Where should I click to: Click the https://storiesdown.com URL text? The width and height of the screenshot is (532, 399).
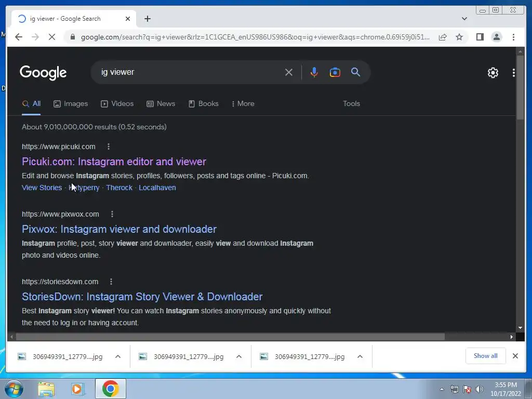[x=60, y=282]
